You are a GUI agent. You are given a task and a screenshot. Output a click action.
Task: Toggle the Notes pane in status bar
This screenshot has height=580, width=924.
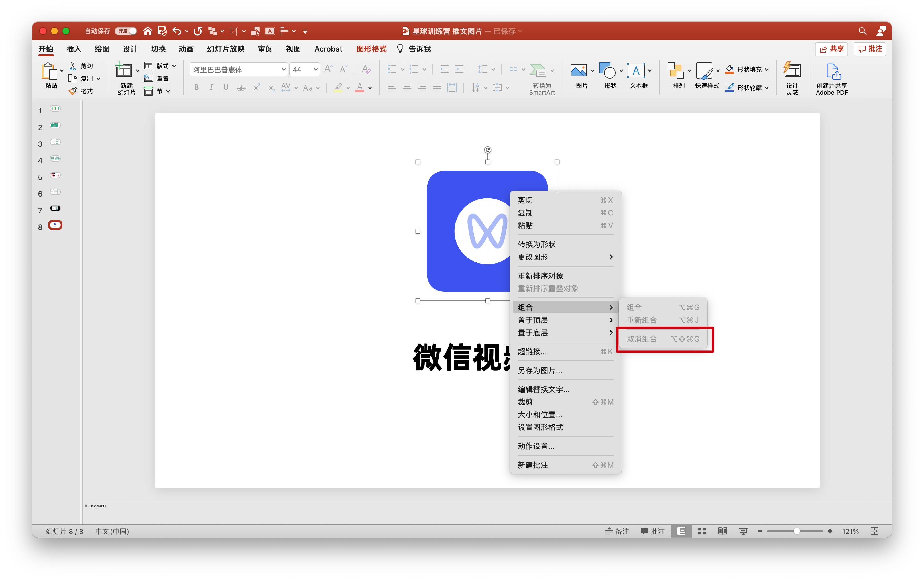pyautogui.click(x=617, y=531)
